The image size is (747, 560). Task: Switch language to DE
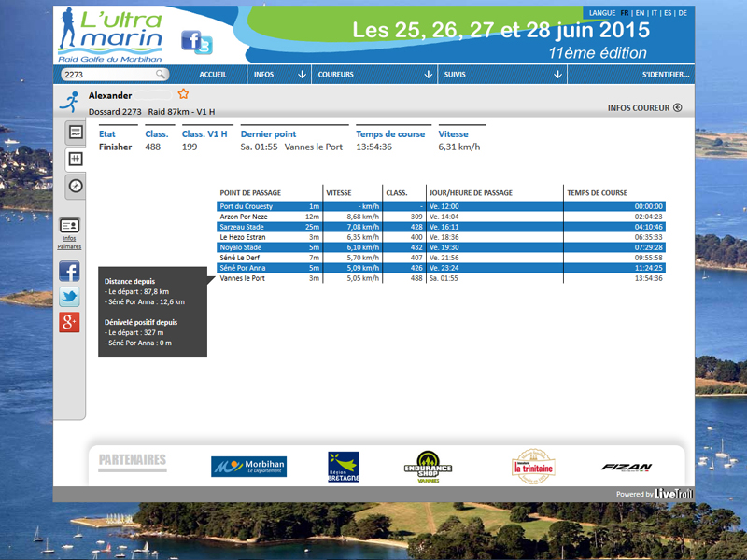[x=683, y=13]
